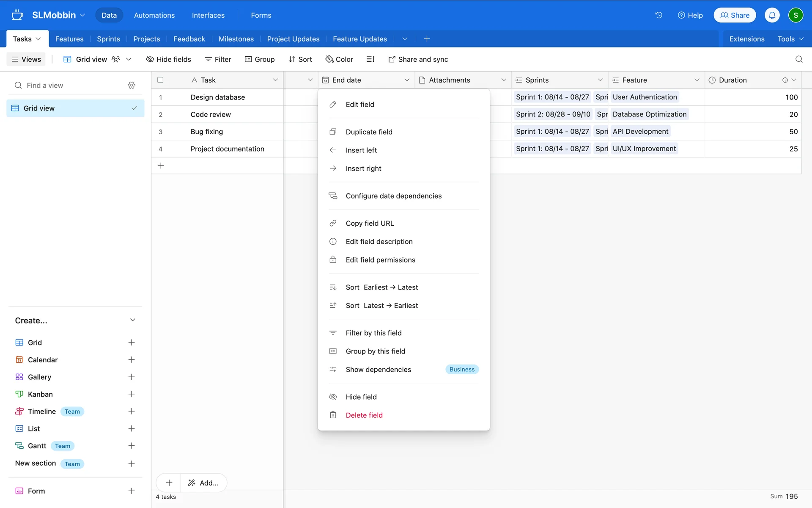Viewport: 812px width, 508px height.
Task: Click the row height icon in toolbar
Action: [x=370, y=59]
